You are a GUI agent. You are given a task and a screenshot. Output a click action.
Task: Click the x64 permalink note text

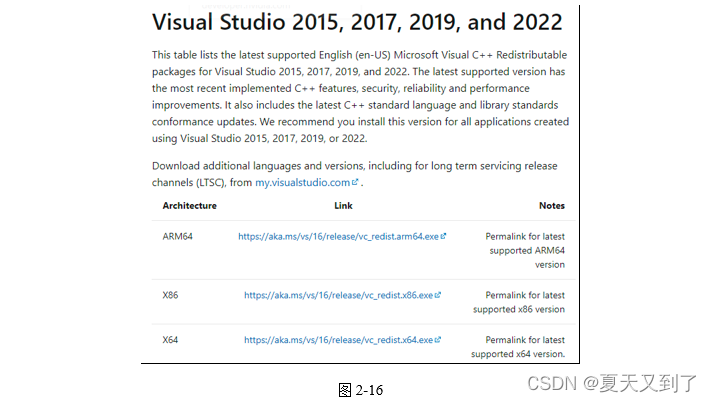[x=518, y=347]
